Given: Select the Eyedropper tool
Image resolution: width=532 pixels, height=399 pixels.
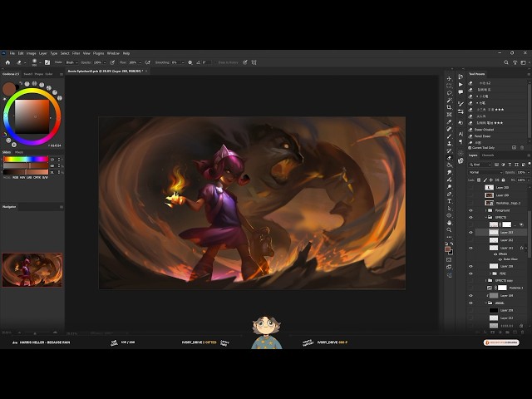Looking at the screenshot, I should pyautogui.click(x=449, y=122).
